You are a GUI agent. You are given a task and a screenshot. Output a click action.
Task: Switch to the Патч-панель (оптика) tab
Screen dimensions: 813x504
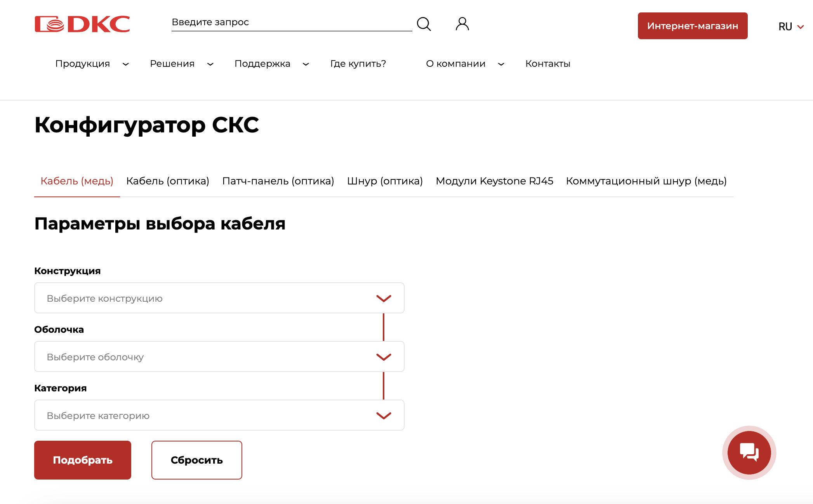tap(278, 181)
